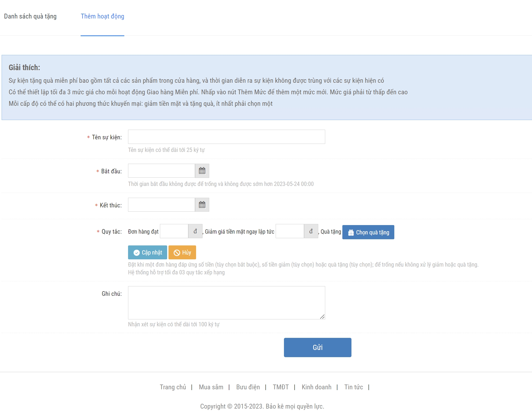Click the Chọn quà tặng gift button
532x411 pixels.
(368, 232)
